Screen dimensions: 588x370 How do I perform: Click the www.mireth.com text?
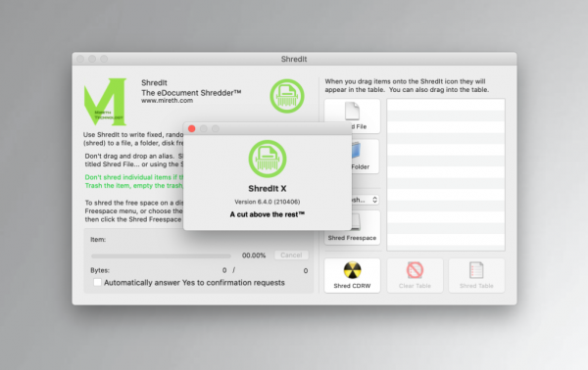tap(168, 101)
